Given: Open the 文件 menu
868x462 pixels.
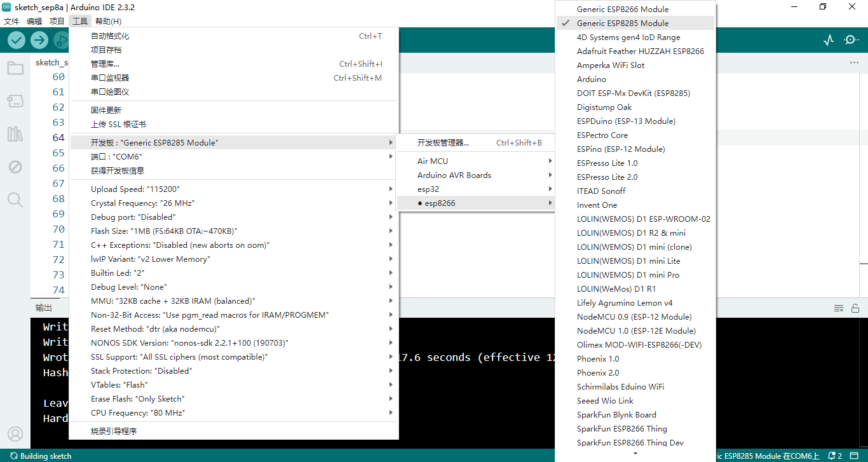Looking at the screenshot, I should point(11,21).
